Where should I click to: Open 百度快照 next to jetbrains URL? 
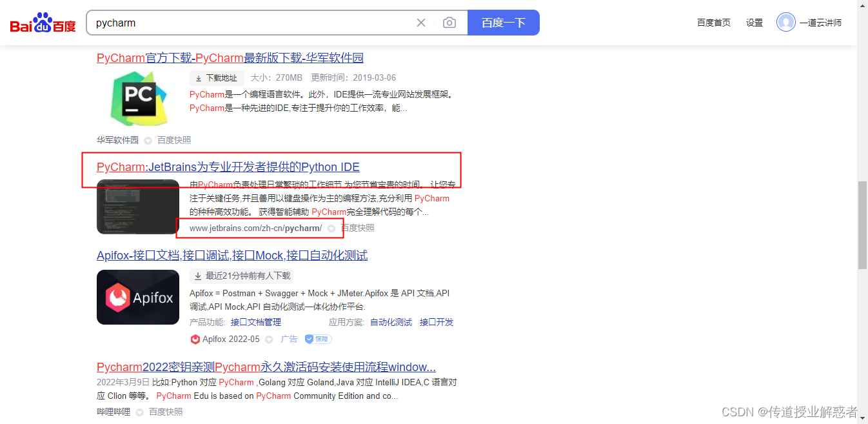pos(358,228)
